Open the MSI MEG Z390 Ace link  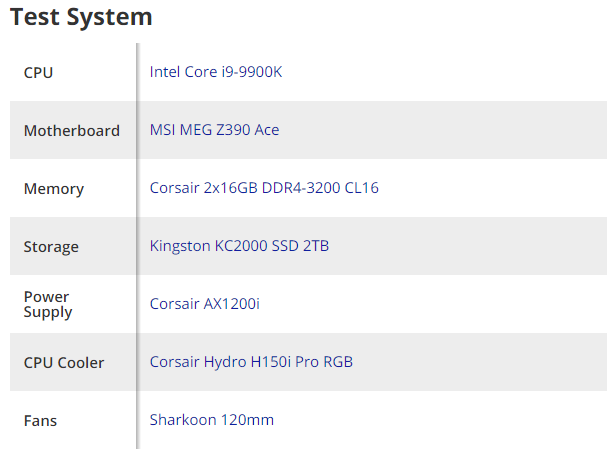click(214, 130)
